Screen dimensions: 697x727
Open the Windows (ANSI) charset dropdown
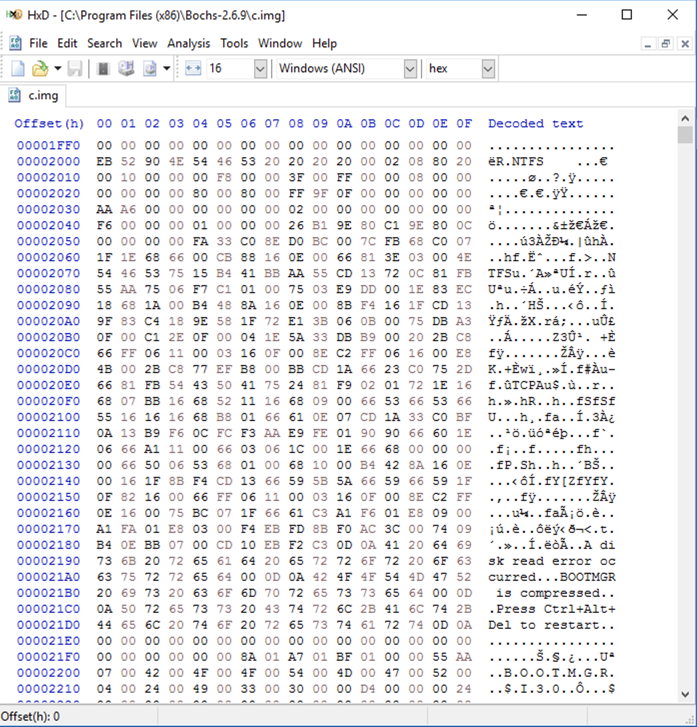(410, 69)
